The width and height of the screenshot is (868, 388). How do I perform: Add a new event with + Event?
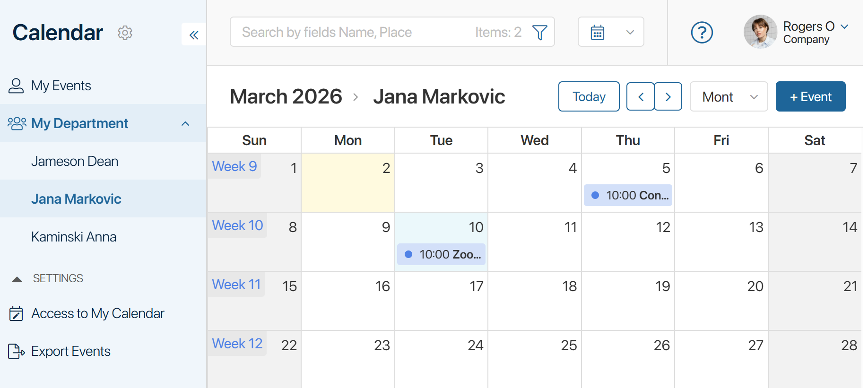point(810,97)
